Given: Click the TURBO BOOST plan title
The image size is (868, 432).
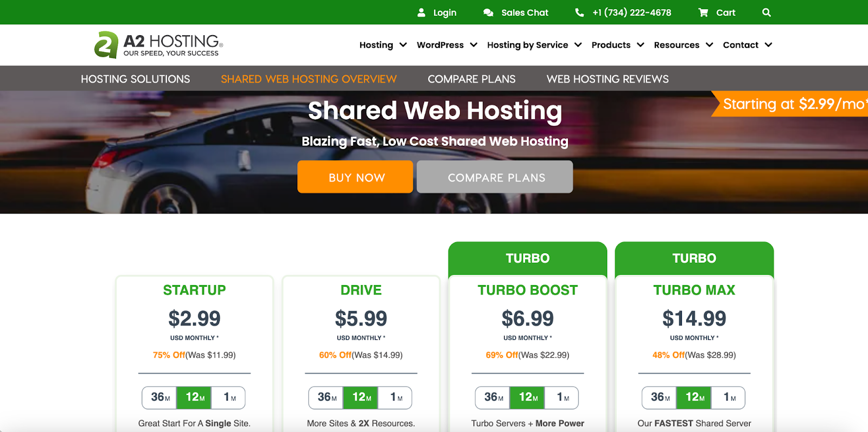Looking at the screenshot, I should click(527, 290).
